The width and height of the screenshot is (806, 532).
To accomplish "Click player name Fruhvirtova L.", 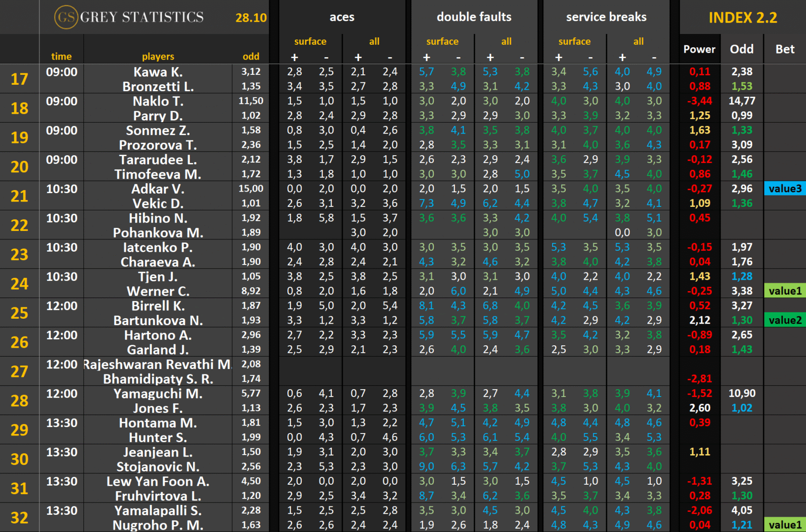I will [x=158, y=496].
